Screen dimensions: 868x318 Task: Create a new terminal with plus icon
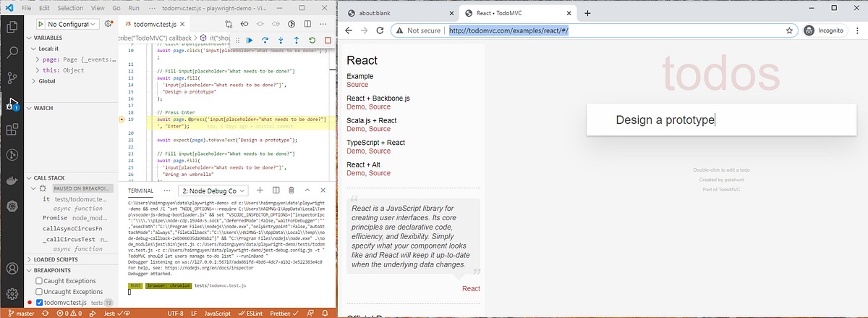pos(258,190)
